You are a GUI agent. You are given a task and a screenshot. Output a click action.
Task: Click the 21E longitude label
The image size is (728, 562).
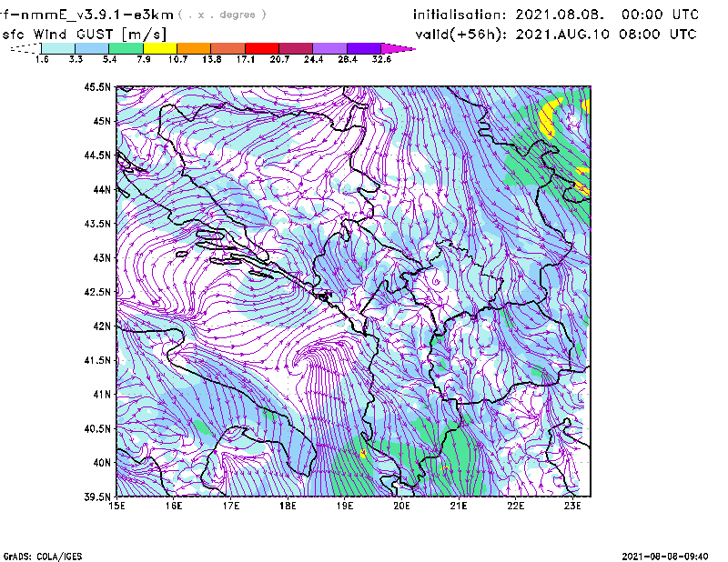pyautogui.click(x=459, y=506)
